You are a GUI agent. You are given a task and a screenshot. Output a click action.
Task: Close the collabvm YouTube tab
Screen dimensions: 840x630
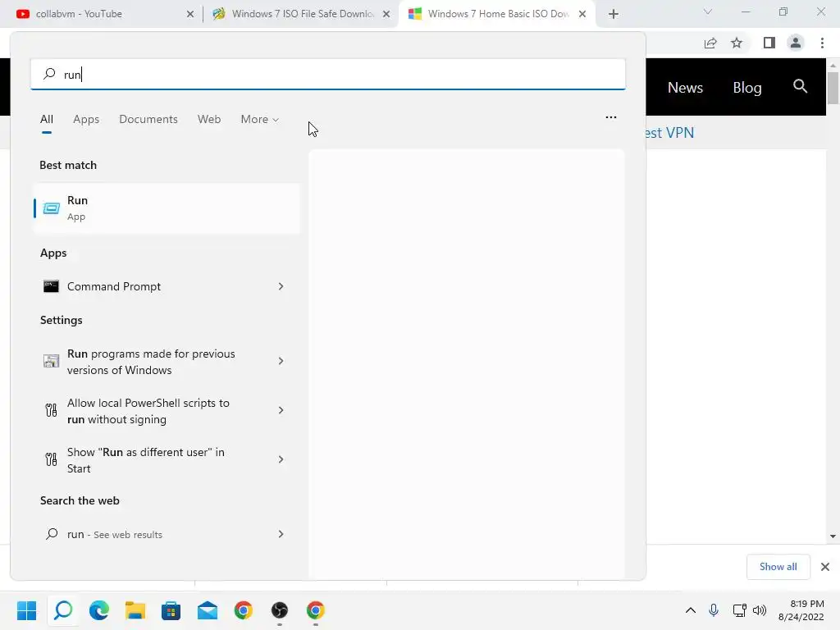point(190,14)
